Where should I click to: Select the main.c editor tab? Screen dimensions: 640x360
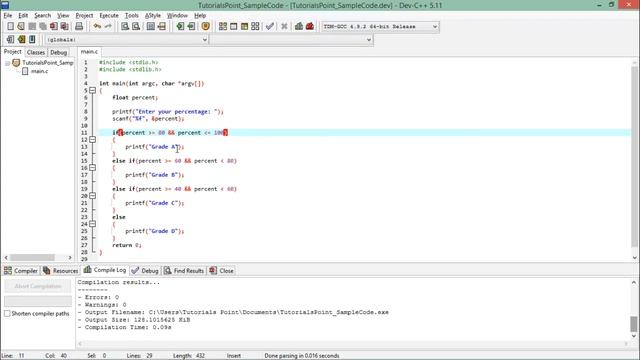tap(89, 52)
